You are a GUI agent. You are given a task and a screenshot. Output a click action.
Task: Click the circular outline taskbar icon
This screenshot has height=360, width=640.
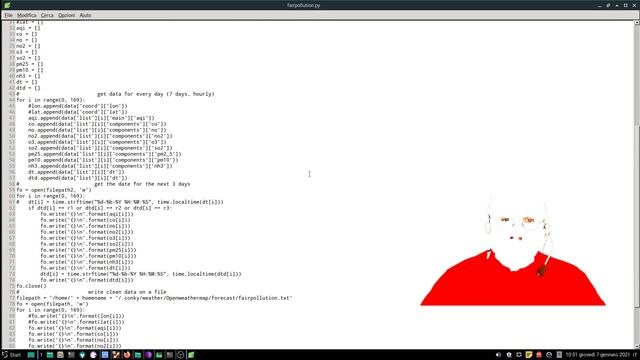coord(180,355)
